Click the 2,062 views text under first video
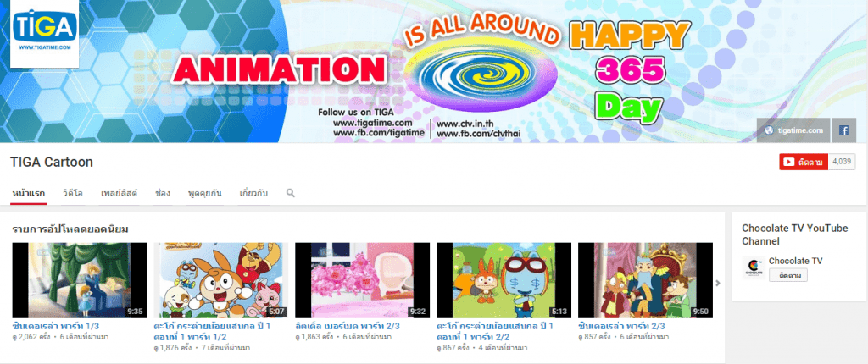The image size is (868, 364). [x=33, y=336]
